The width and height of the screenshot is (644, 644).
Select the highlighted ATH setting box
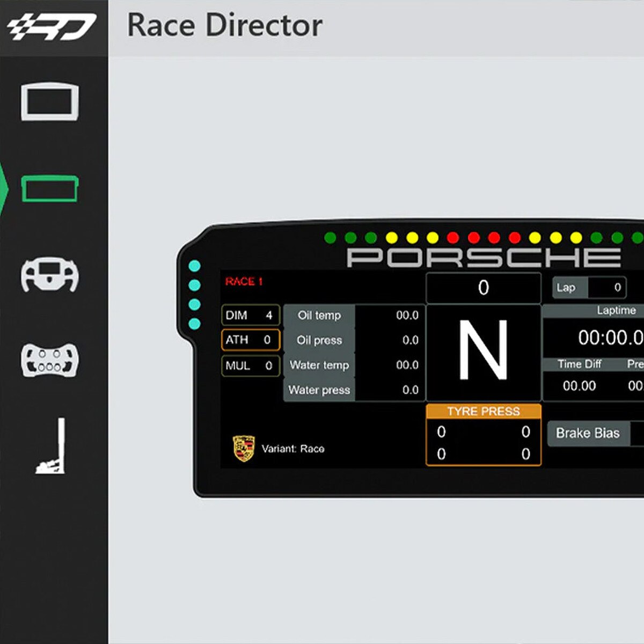point(250,340)
